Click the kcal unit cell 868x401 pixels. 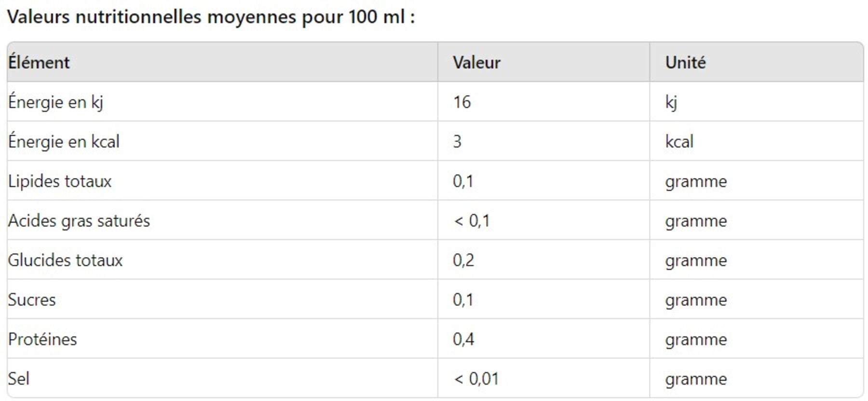[x=679, y=142]
